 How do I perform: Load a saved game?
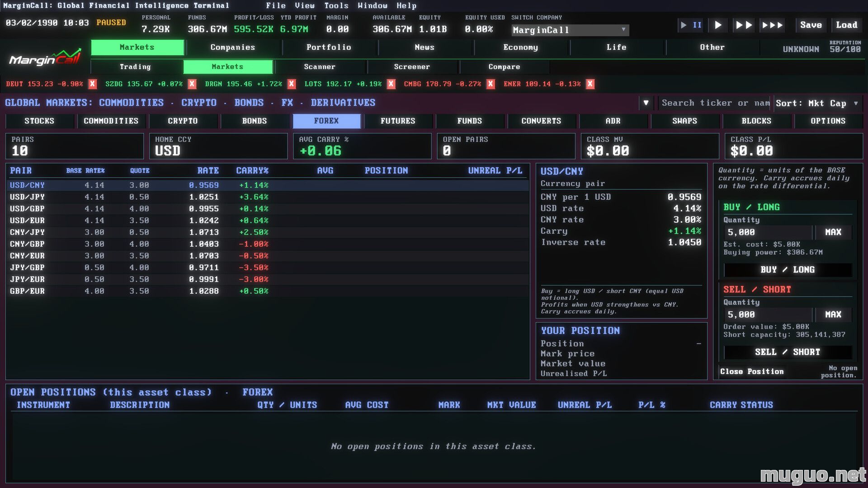(x=847, y=25)
